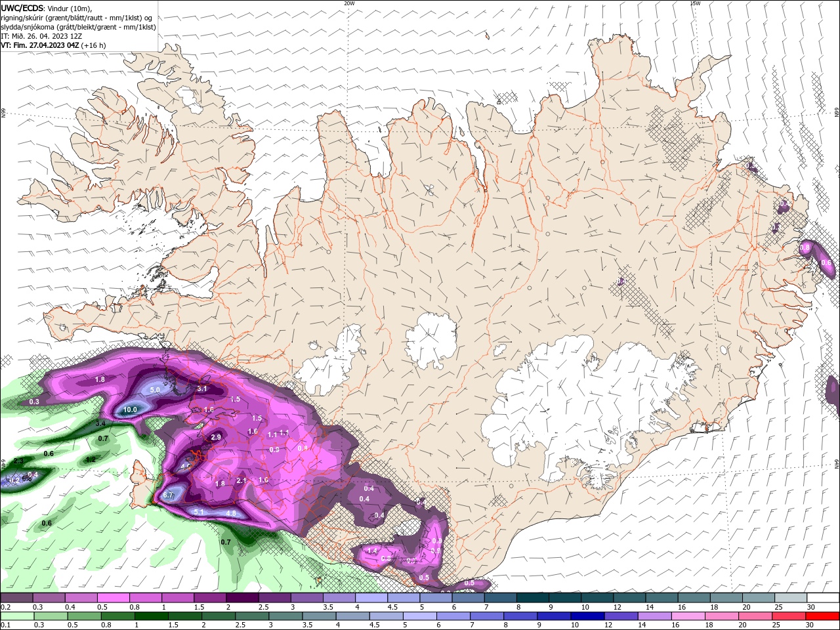Image resolution: width=840 pixels, height=630 pixels.
Task: Pick light grey snow swatch between 25 and 30
Action: point(791,598)
